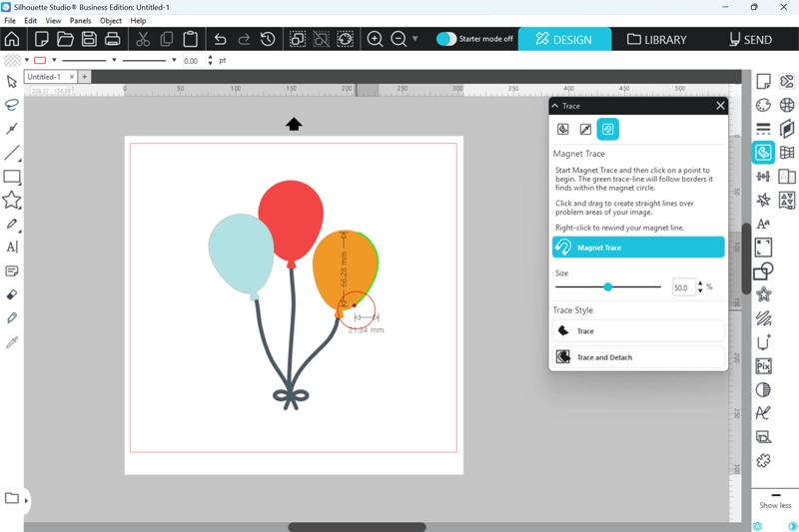The height and width of the screenshot is (532, 799).
Task: Switch to the LIBRARY tab
Action: coord(657,39)
